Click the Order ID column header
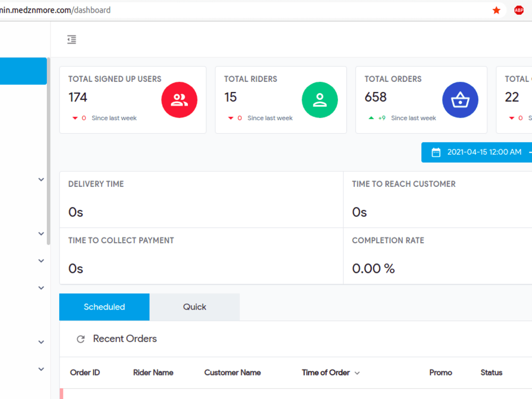The width and height of the screenshot is (532, 399). pyautogui.click(x=85, y=372)
